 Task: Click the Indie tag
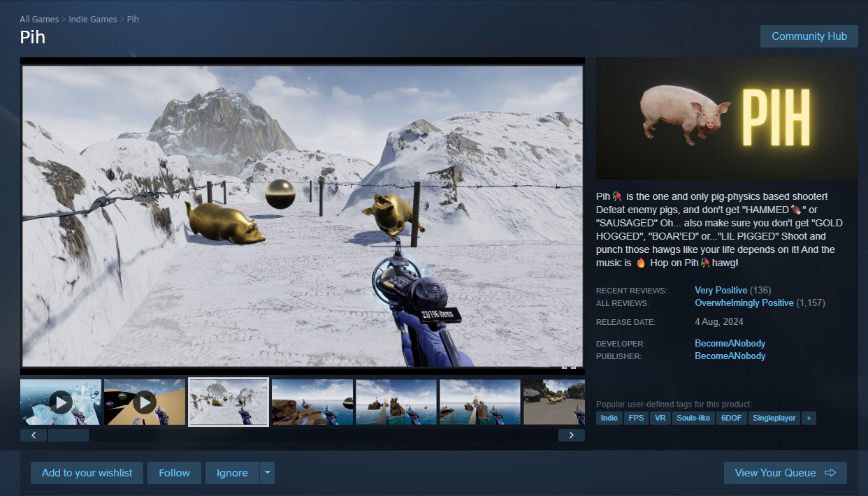click(609, 418)
